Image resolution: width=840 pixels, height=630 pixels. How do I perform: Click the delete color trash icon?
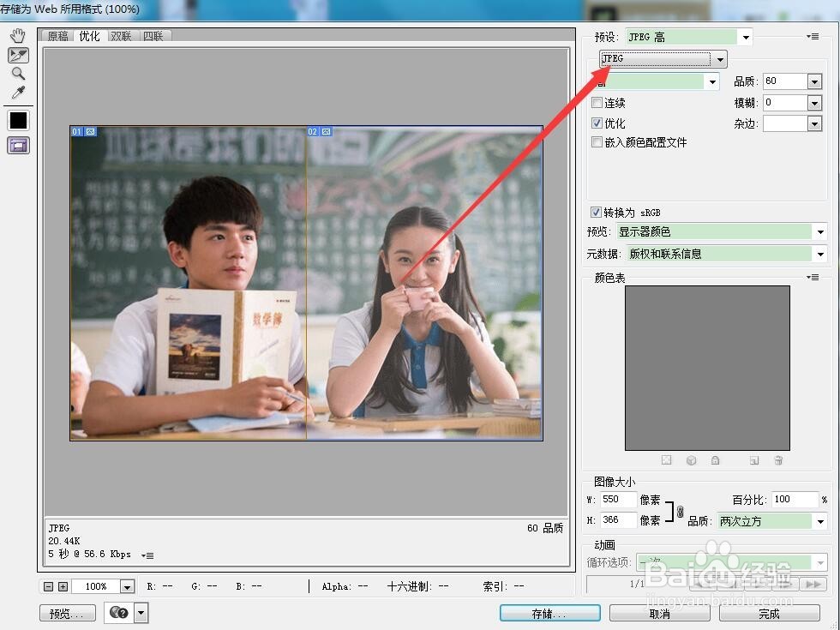[778, 460]
